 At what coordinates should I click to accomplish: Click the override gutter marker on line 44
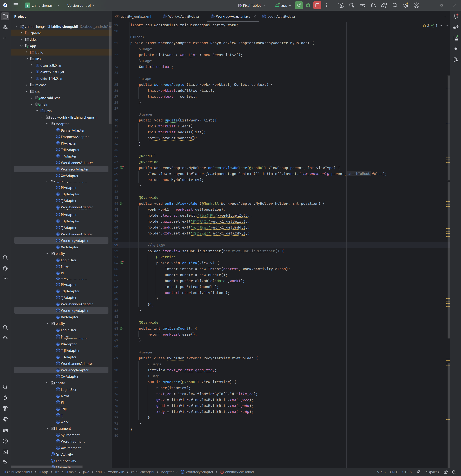point(122,203)
